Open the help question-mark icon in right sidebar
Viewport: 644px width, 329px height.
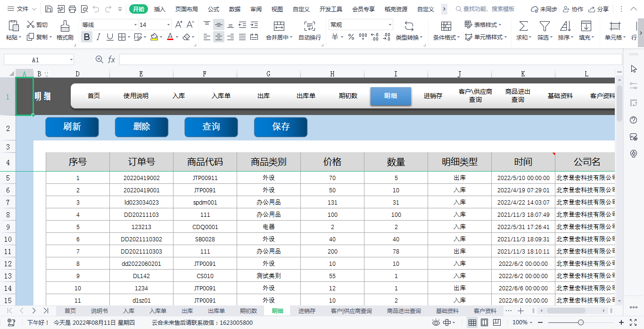click(634, 120)
